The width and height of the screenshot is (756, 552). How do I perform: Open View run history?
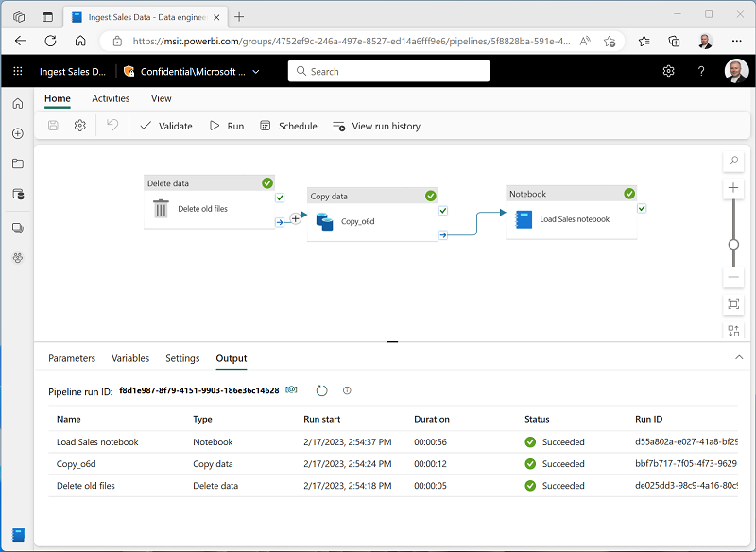pos(376,126)
